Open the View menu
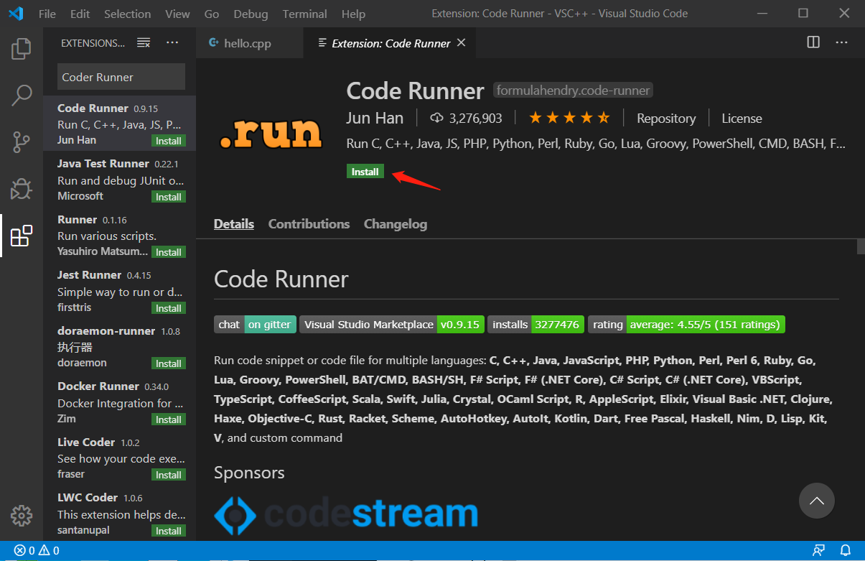 (178, 14)
